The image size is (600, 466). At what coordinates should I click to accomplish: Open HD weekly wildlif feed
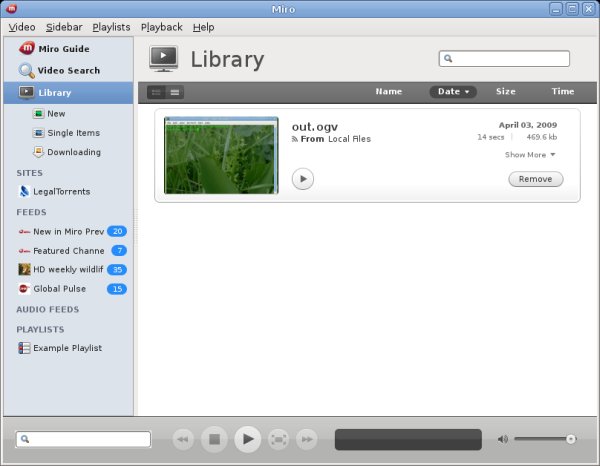point(68,269)
